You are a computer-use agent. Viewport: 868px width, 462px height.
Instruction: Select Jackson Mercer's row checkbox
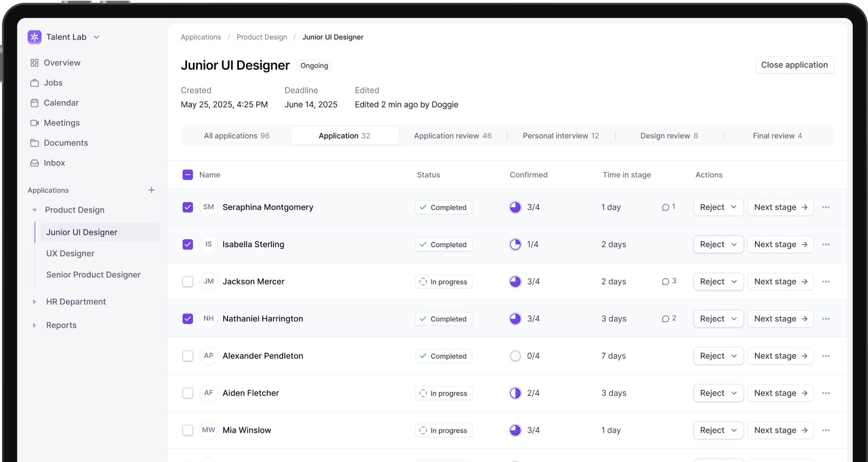pos(188,281)
